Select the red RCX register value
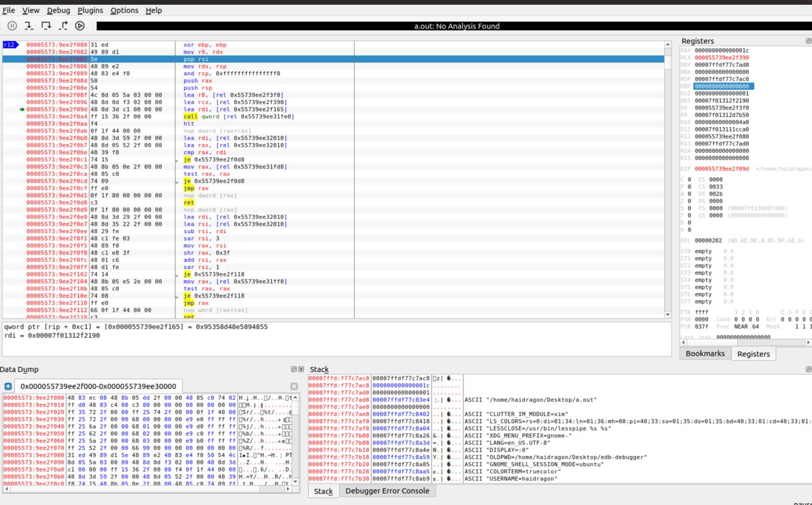812x505 pixels. click(x=721, y=57)
